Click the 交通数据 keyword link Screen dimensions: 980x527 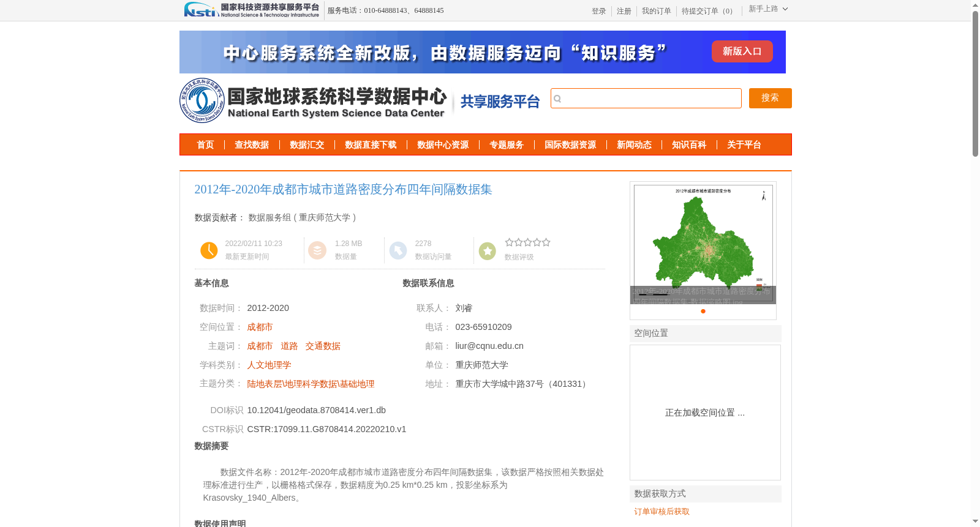pyautogui.click(x=323, y=346)
